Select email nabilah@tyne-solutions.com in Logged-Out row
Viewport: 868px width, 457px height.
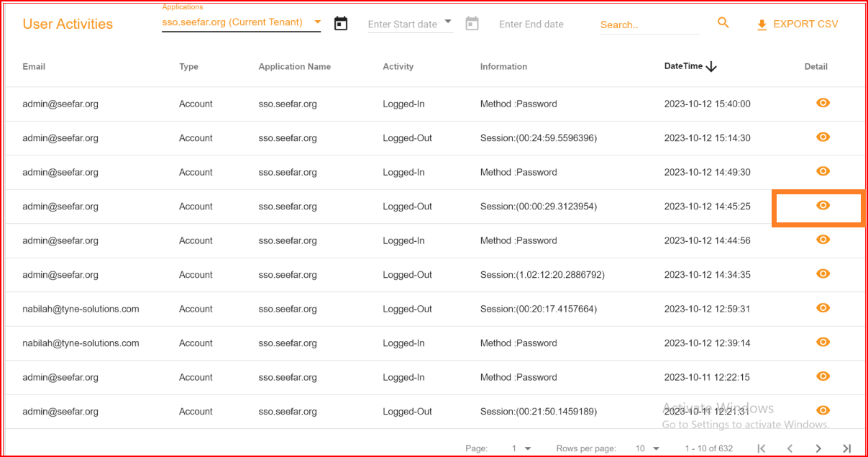click(81, 309)
